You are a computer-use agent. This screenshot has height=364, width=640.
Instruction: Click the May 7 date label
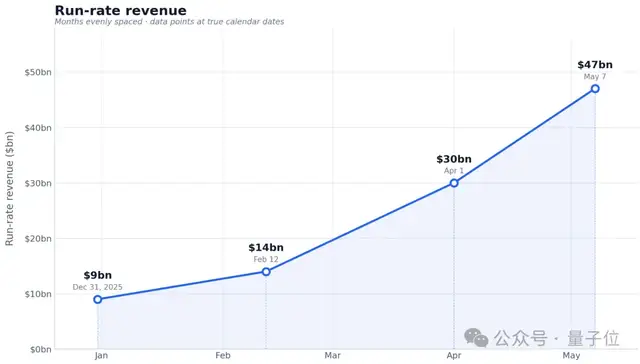tap(595, 76)
